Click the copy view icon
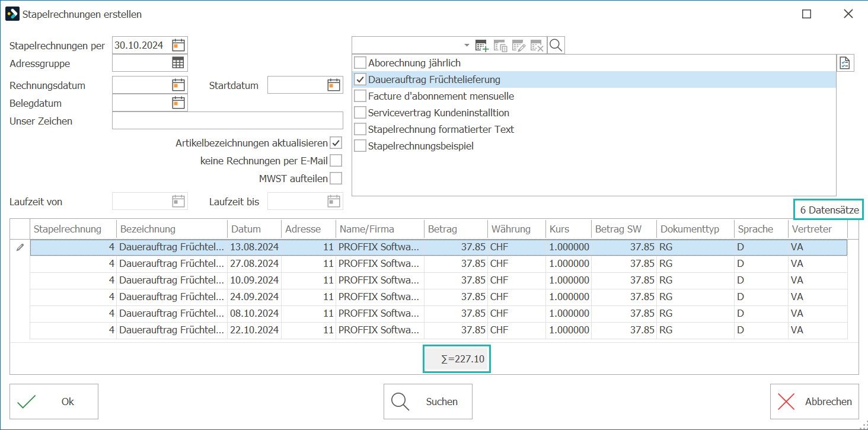Image resolution: width=868 pixels, height=430 pixels. tap(500, 45)
